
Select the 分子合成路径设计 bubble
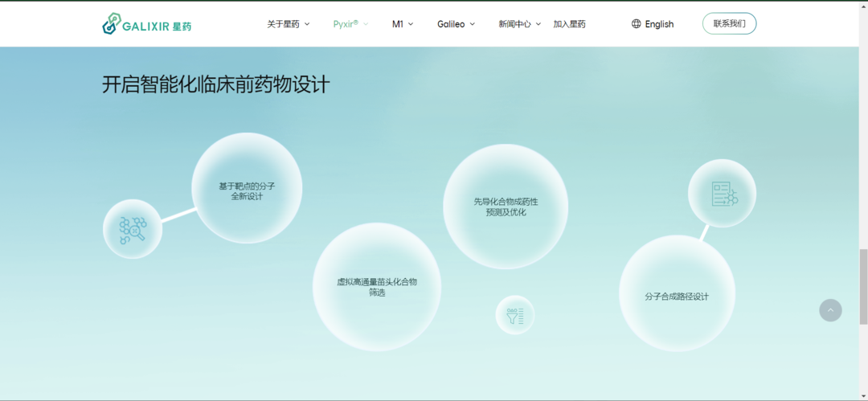click(677, 296)
